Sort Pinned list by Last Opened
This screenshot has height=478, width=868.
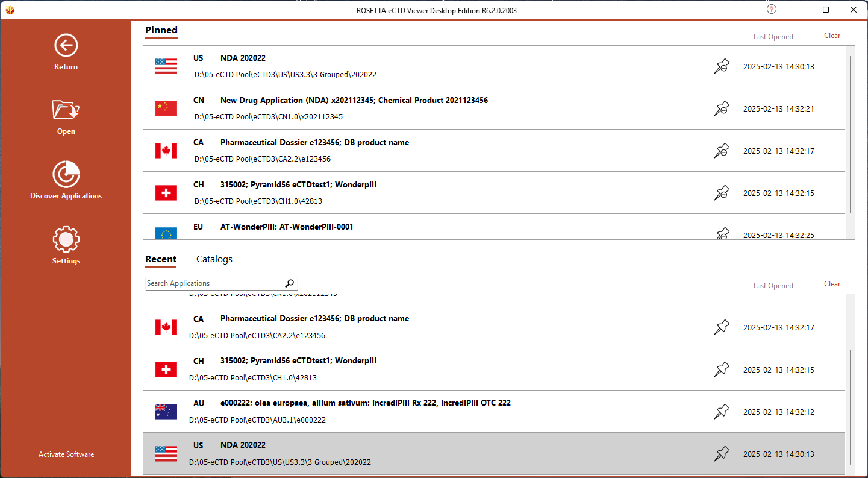pos(773,37)
